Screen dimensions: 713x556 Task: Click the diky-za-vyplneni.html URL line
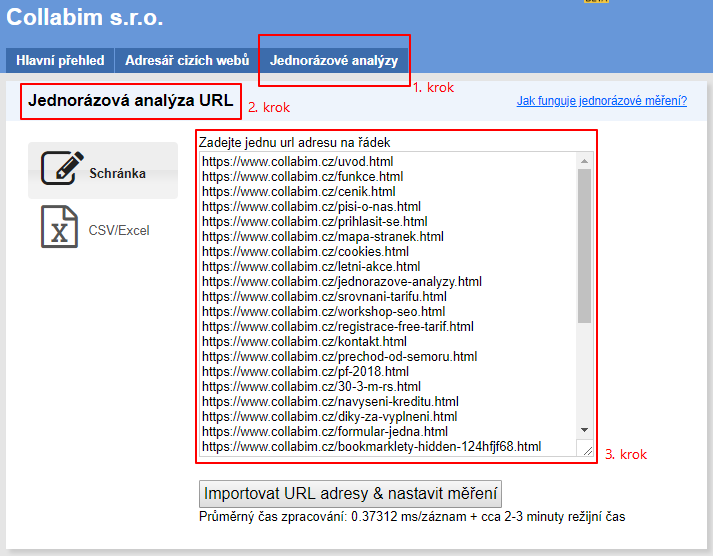[330, 416]
